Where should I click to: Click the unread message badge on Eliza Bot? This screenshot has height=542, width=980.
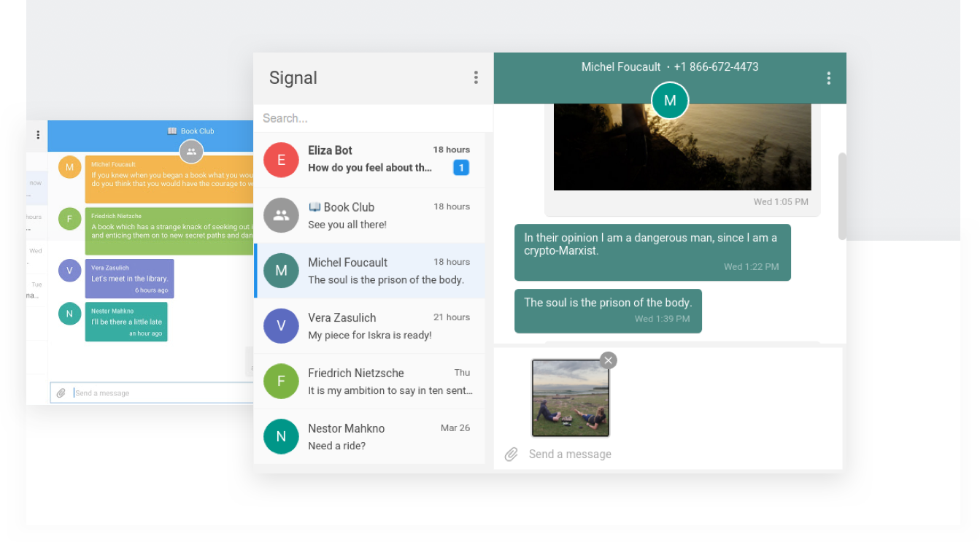460,167
